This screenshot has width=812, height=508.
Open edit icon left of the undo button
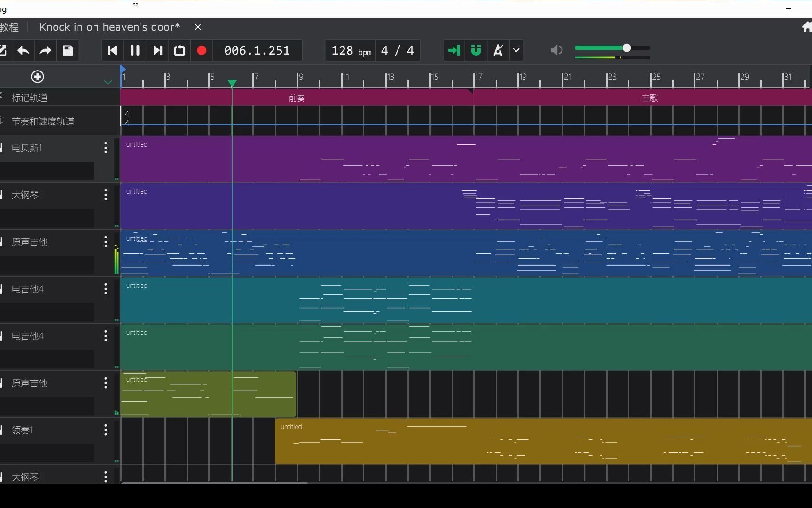click(x=3, y=50)
